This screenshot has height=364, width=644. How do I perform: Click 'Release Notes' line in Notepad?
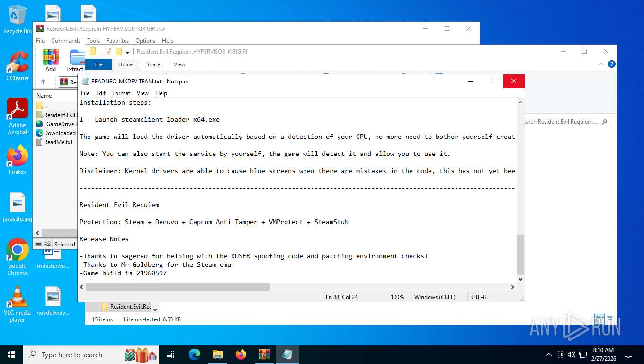click(104, 239)
